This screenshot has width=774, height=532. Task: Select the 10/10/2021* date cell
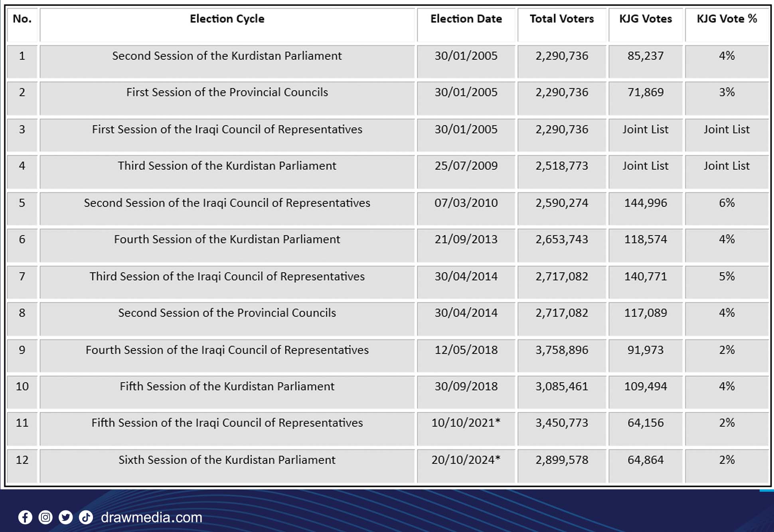[x=466, y=423]
